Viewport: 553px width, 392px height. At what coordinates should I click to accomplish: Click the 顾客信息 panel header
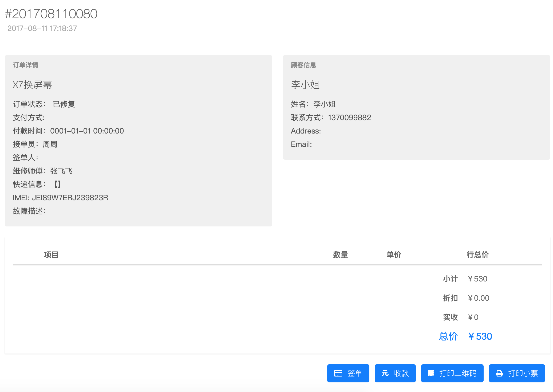coord(303,65)
